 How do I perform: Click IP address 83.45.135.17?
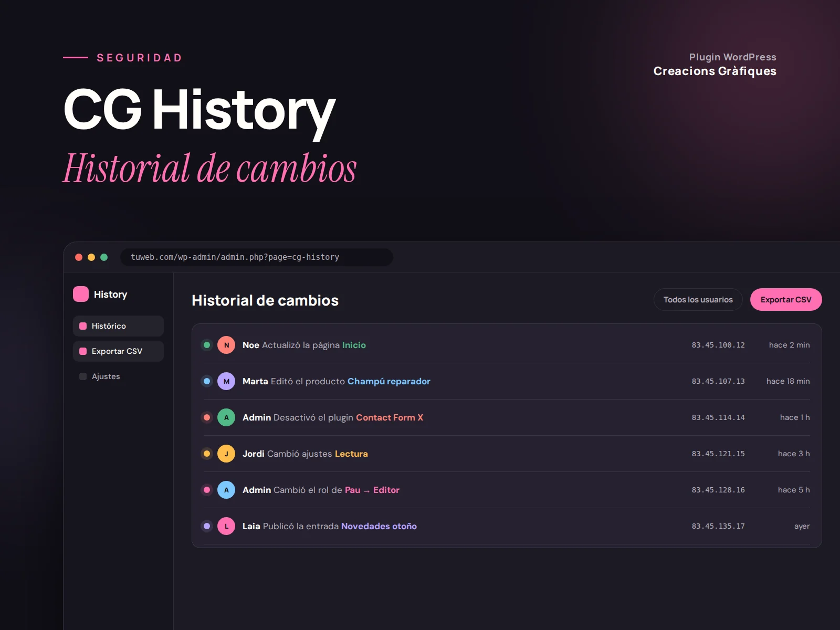(x=718, y=526)
